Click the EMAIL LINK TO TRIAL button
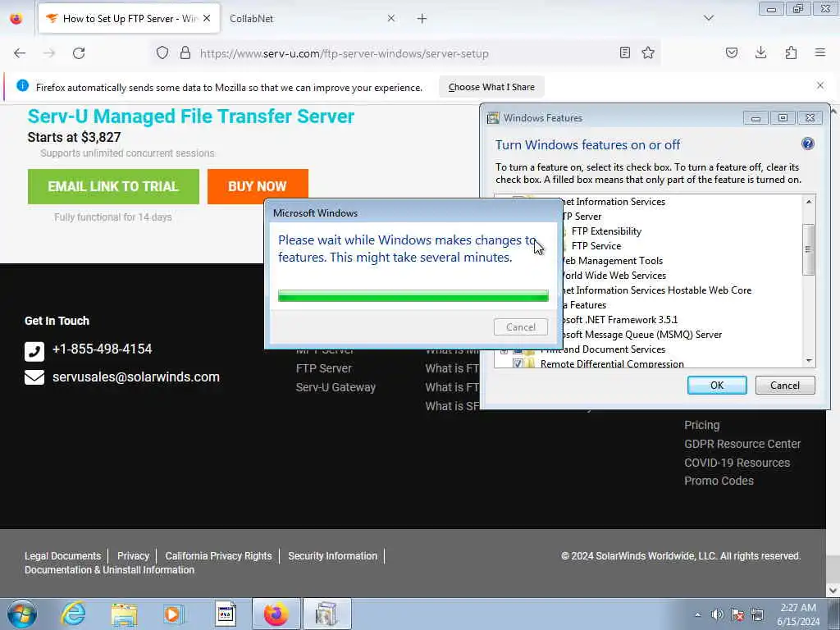The width and height of the screenshot is (840, 630). coord(113,186)
